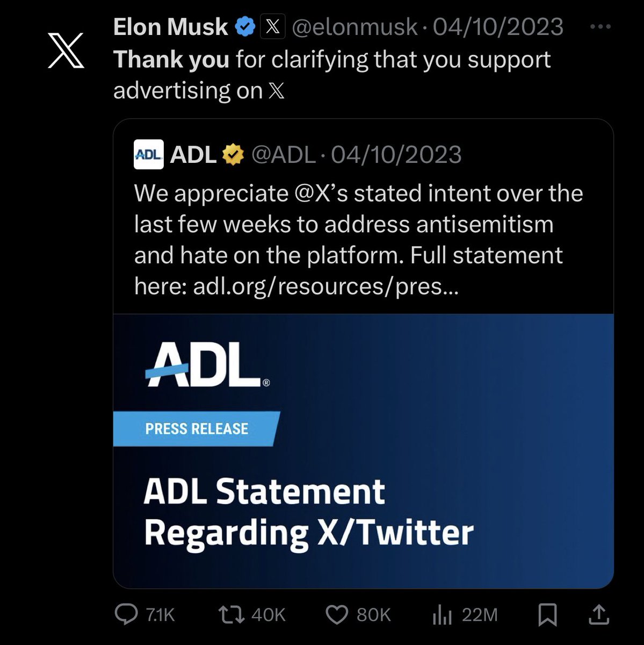Open the @elonmusk handle
Screen dimensions: 644x645
pos(354,27)
